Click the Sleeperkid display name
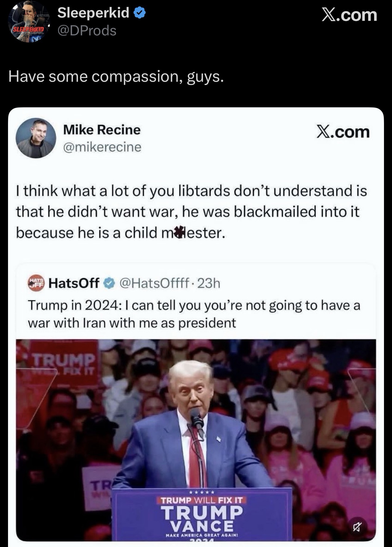The image size is (392, 547). (x=93, y=13)
